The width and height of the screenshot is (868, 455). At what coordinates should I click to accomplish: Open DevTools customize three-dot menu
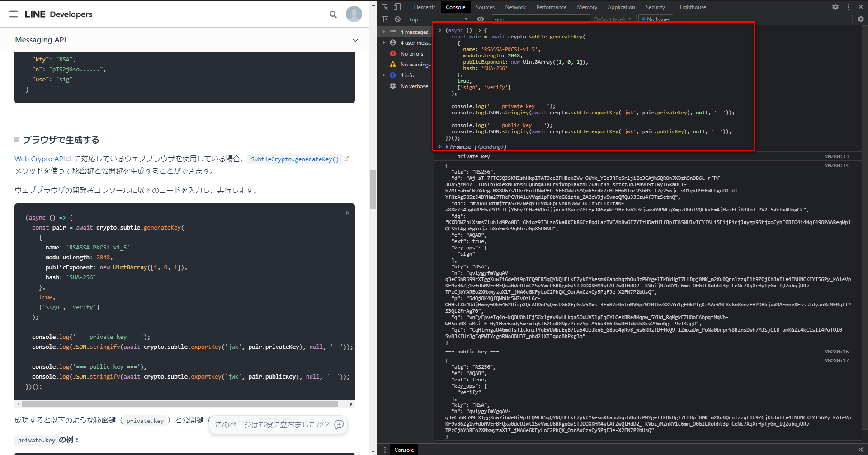[848, 7]
